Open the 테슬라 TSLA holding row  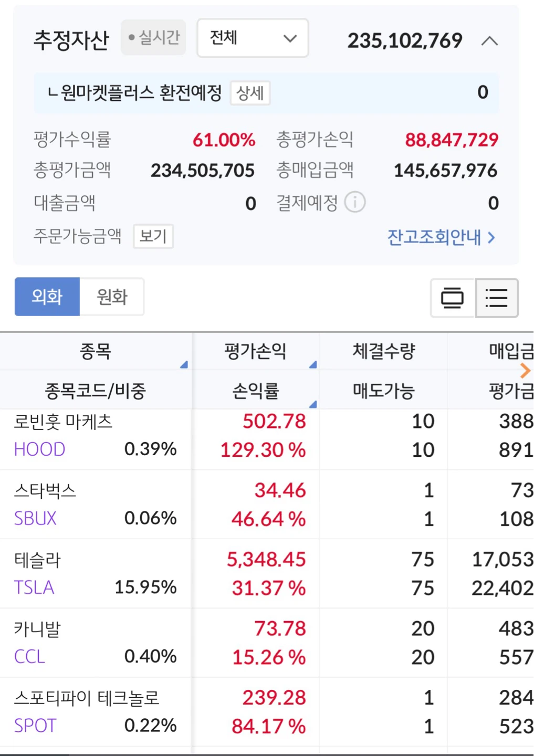pos(267,574)
